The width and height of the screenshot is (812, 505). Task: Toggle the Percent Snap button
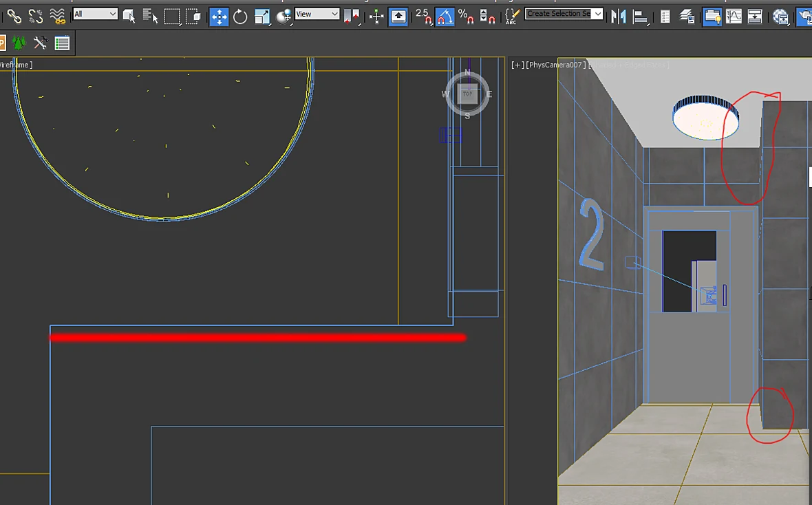466,17
